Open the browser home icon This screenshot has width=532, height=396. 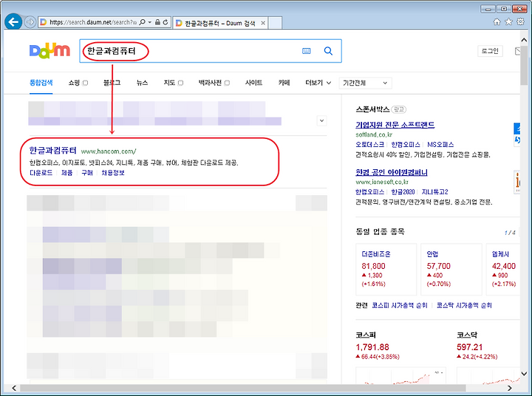click(497, 21)
